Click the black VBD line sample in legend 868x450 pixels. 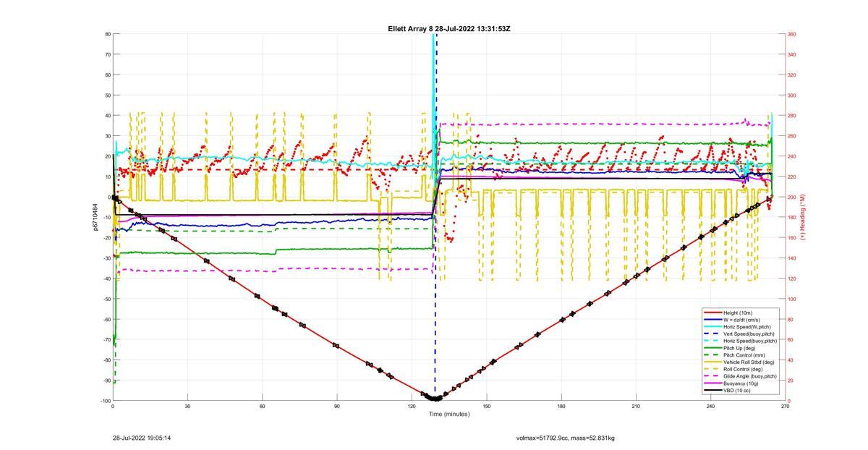pos(712,391)
